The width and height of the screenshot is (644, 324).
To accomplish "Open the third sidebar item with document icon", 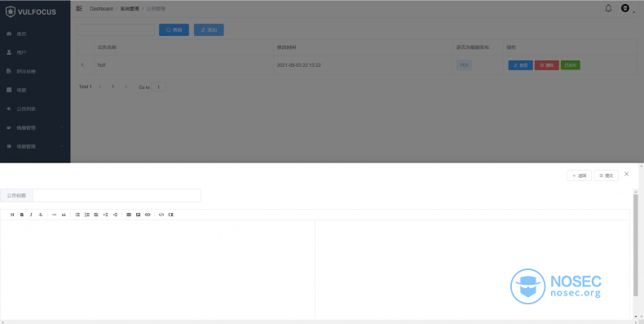I will point(35,71).
